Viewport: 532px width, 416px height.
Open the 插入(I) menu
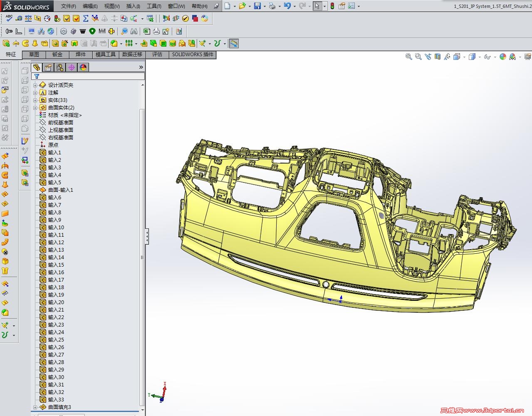(x=133, y=6)
